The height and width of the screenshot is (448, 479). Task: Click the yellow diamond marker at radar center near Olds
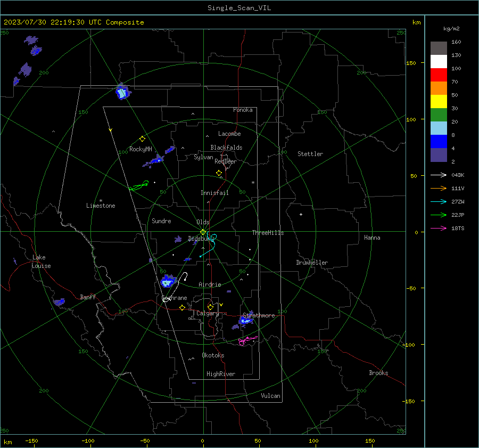(x=203, y=232)
